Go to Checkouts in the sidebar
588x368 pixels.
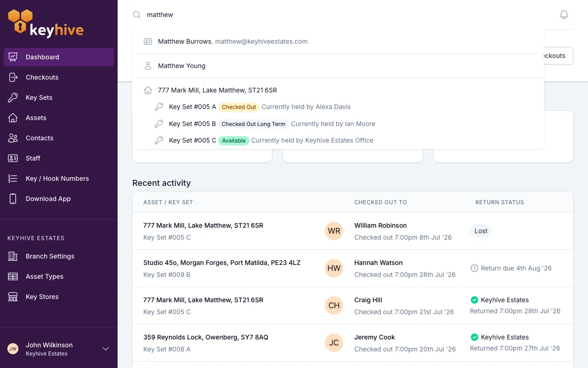[59, 77]
